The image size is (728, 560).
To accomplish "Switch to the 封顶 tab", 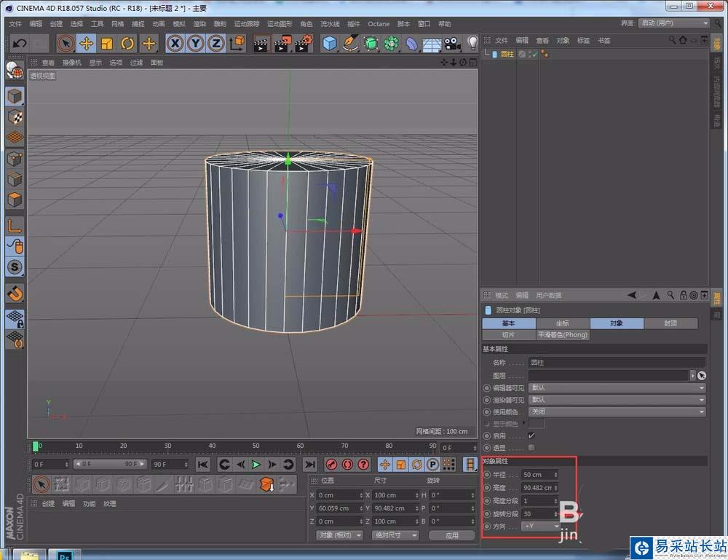I will click(670, 323).
